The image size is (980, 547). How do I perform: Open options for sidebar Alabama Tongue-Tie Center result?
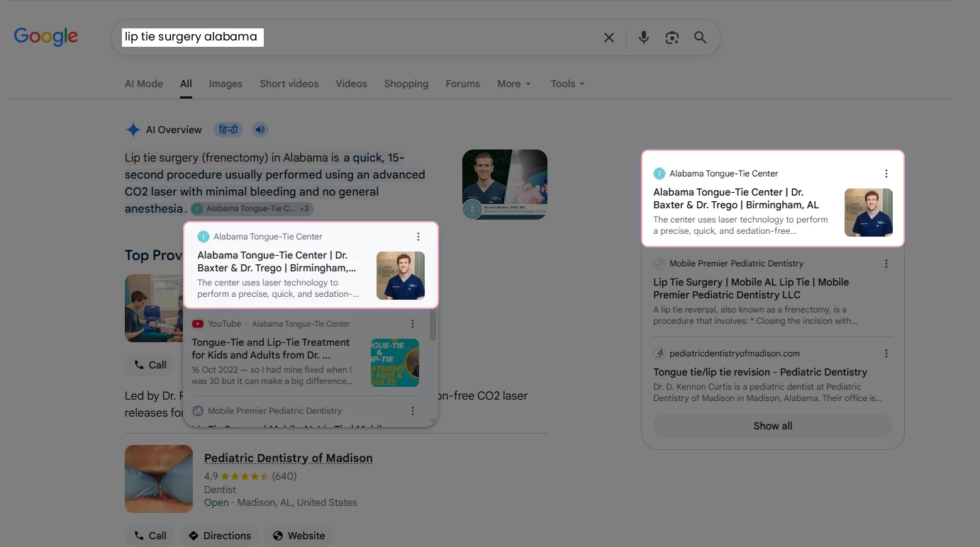pos(886,174)
